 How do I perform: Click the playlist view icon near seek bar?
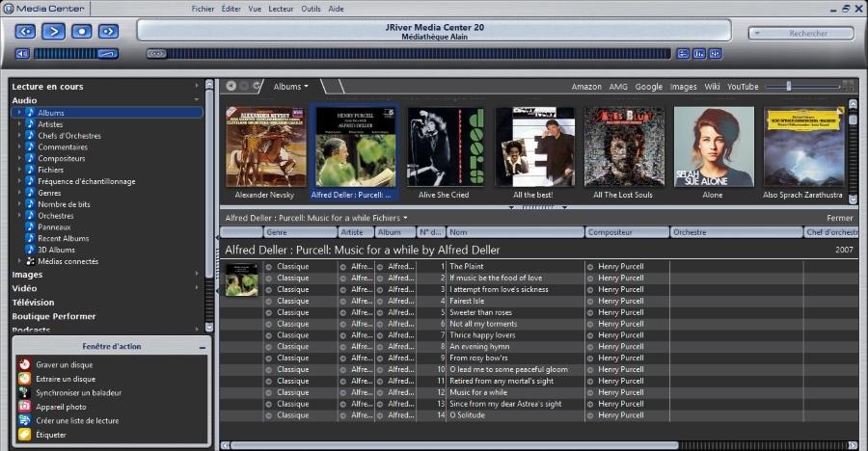pyautogui.click(x=683, y=54)
